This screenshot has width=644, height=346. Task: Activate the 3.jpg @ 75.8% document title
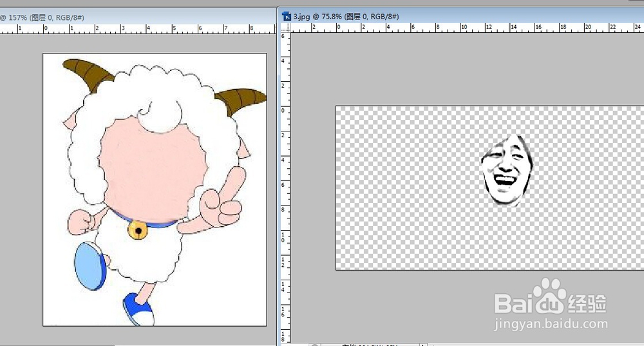point(346,17)
